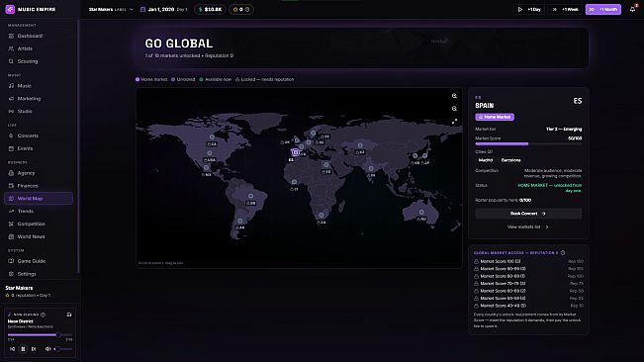This screenshot has height=362, width=644.
Task: Open the View markets list link
Action: tap(528, 226)
